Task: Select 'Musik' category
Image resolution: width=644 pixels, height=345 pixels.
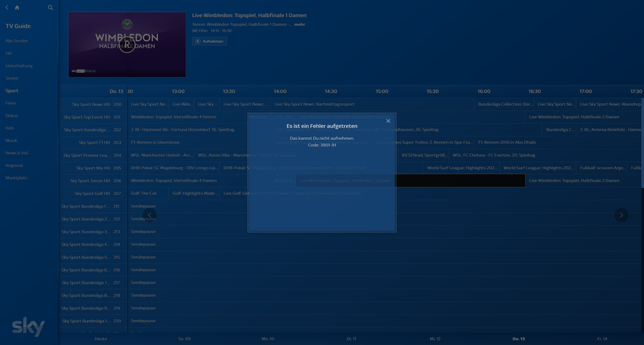Action: pyautogui.click(x=12, y=141)
